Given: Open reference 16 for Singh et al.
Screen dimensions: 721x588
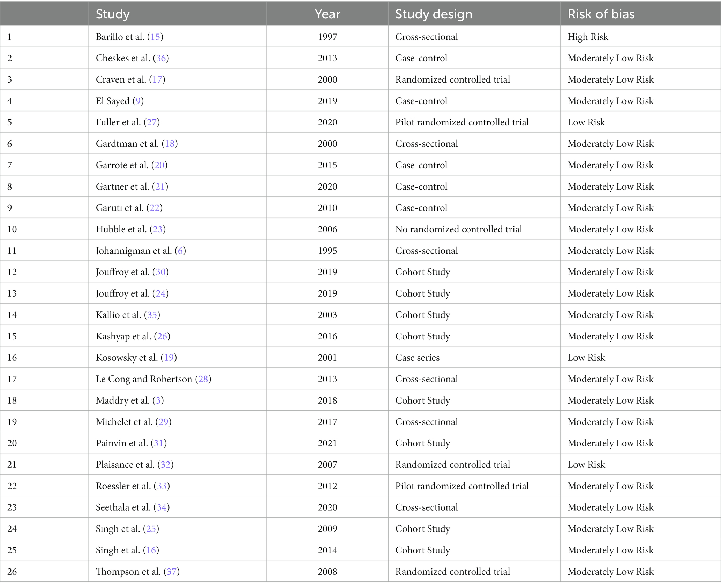Looking at the screenshot, I should click(x=151, y=550).
